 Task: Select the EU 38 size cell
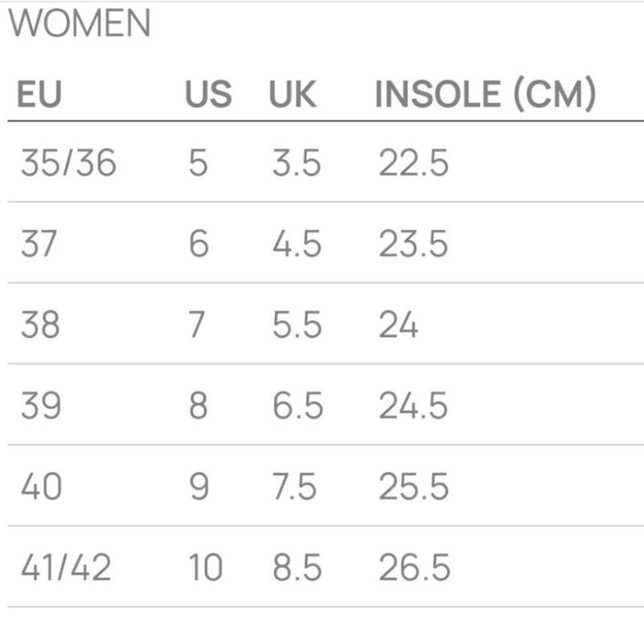click(x=41, y=326)
